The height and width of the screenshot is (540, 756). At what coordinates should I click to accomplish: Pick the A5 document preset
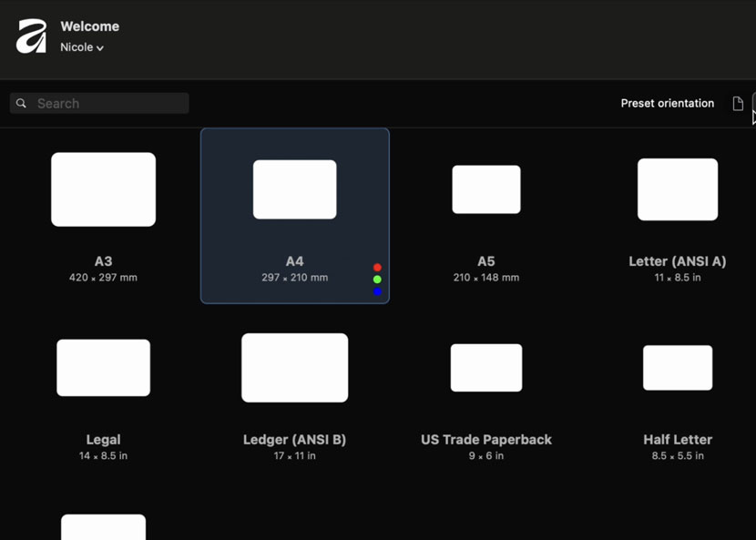coord(486,216)
